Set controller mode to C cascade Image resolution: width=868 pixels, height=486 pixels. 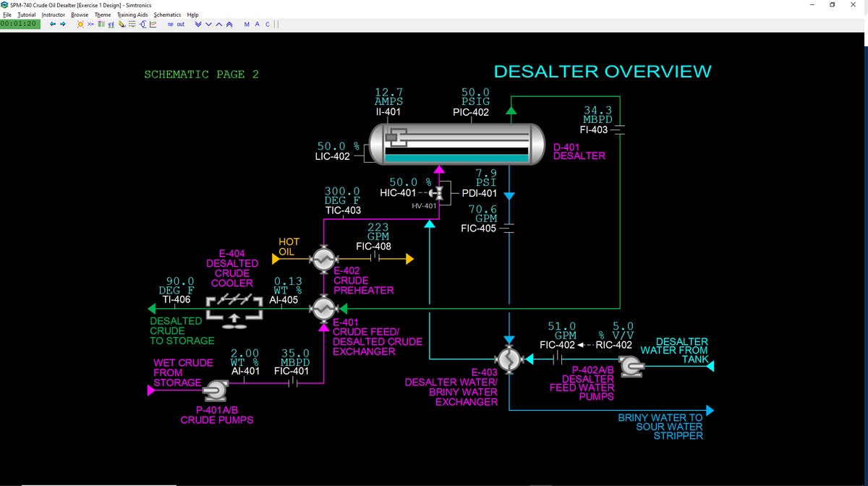click(268, 24)
